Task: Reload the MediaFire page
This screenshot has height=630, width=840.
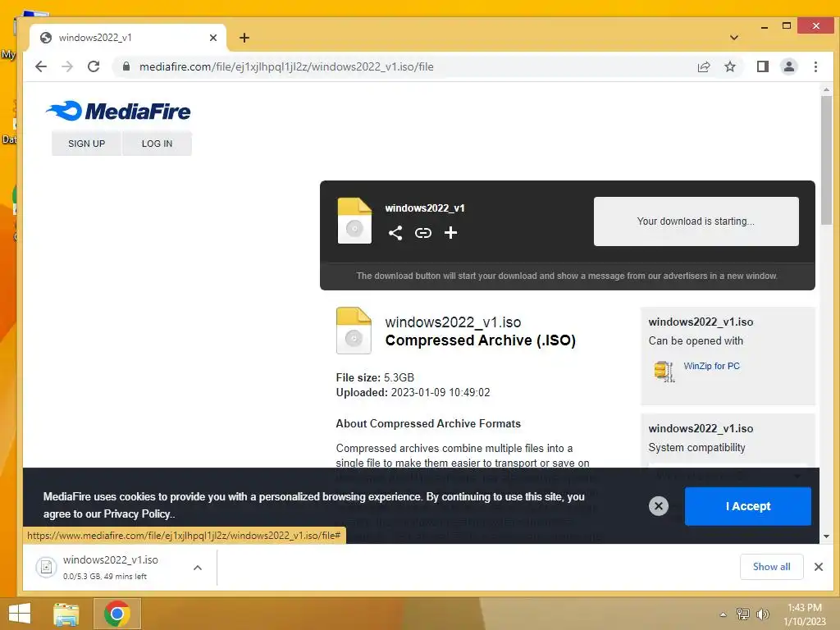Action: (x=94, y=66)
